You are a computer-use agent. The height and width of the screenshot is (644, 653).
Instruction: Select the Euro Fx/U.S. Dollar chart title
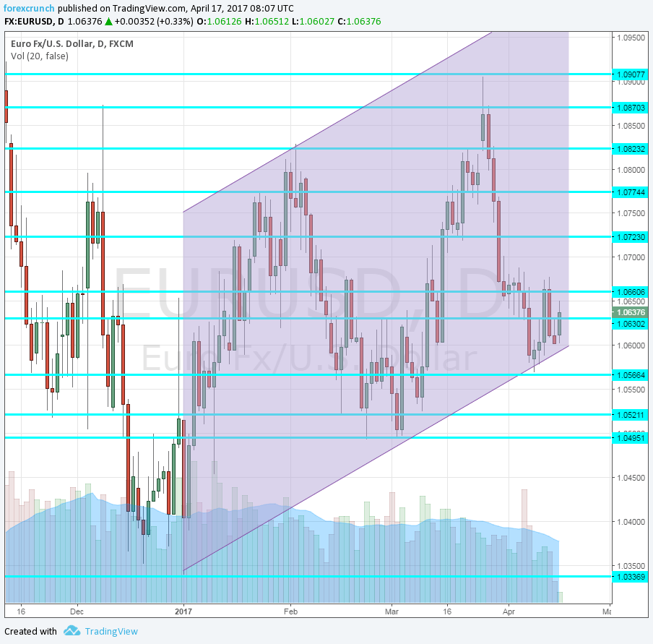(72, 44)
